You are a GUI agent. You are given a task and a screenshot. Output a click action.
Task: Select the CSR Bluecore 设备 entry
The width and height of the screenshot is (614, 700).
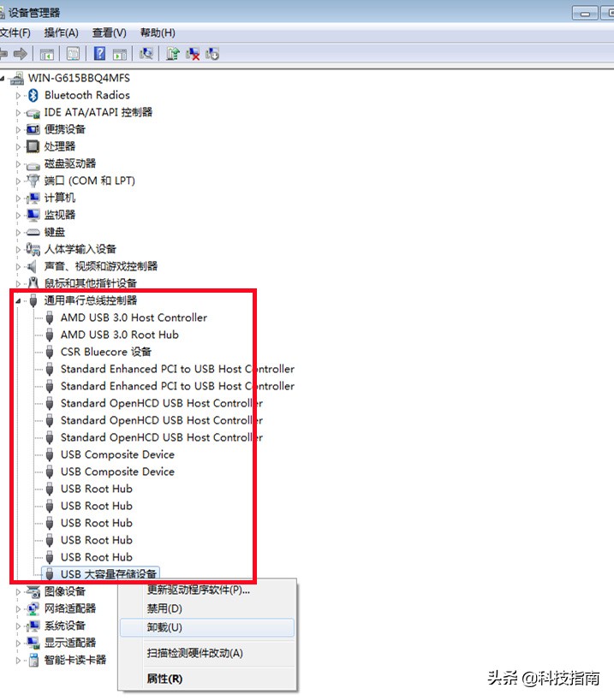coord(105,352)
